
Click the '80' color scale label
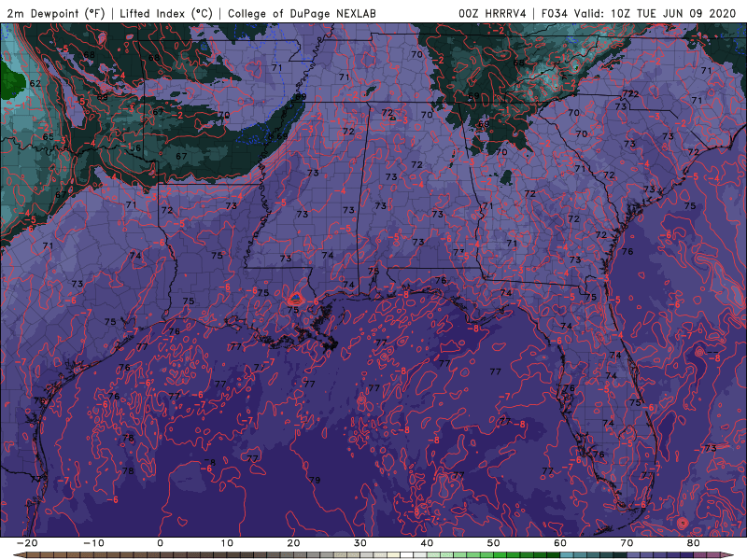pos(694,543)
